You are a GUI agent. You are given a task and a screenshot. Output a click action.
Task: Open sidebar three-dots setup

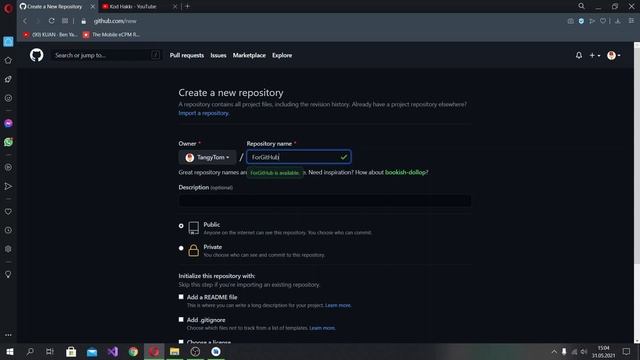8,335
